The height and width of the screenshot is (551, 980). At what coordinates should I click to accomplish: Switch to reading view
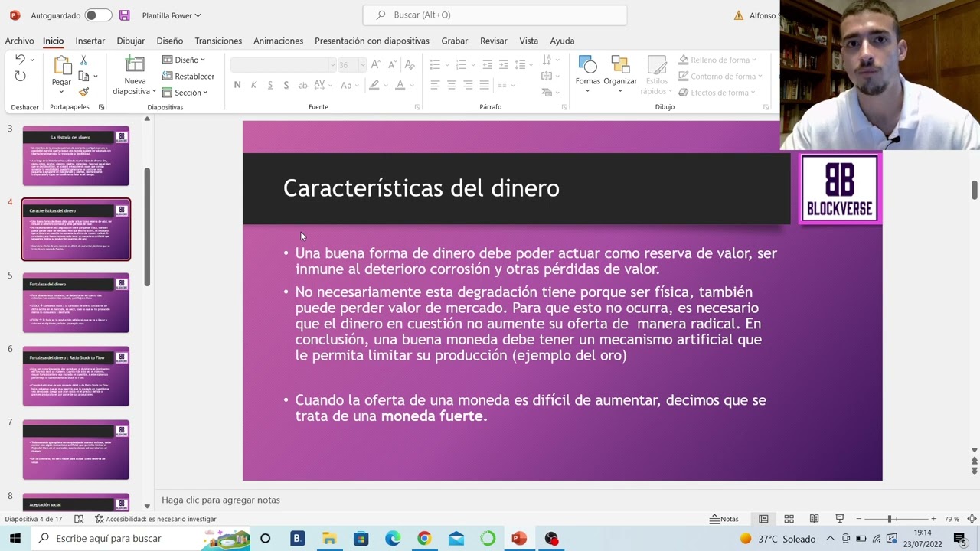tap(814, 519)
